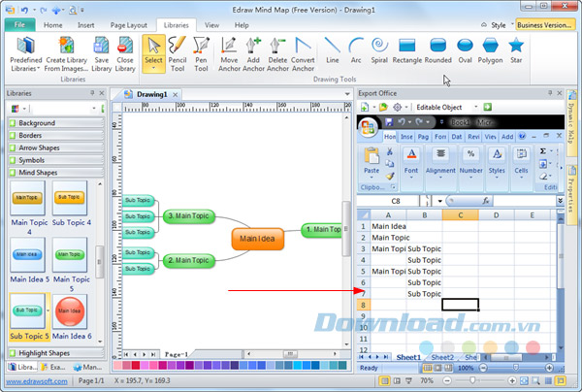
Task: Click the Business Version button
Action: coord(544,25)
